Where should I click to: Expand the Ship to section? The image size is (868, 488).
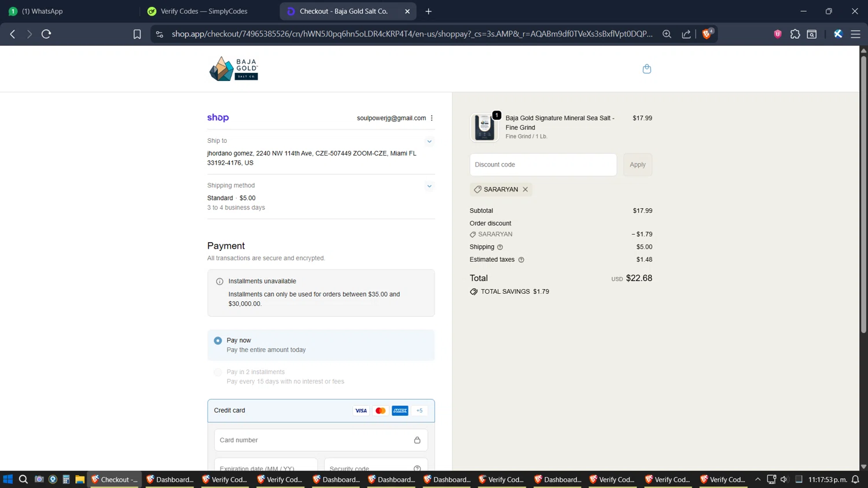[429, 142]
